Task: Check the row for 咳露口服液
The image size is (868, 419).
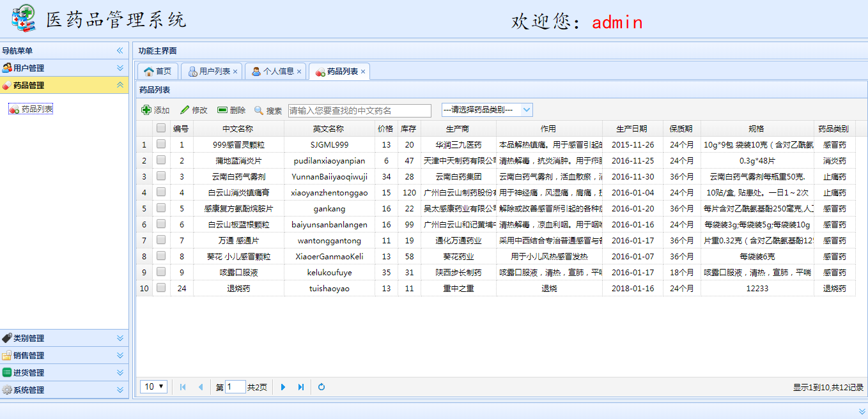Action: pos(161,271)
